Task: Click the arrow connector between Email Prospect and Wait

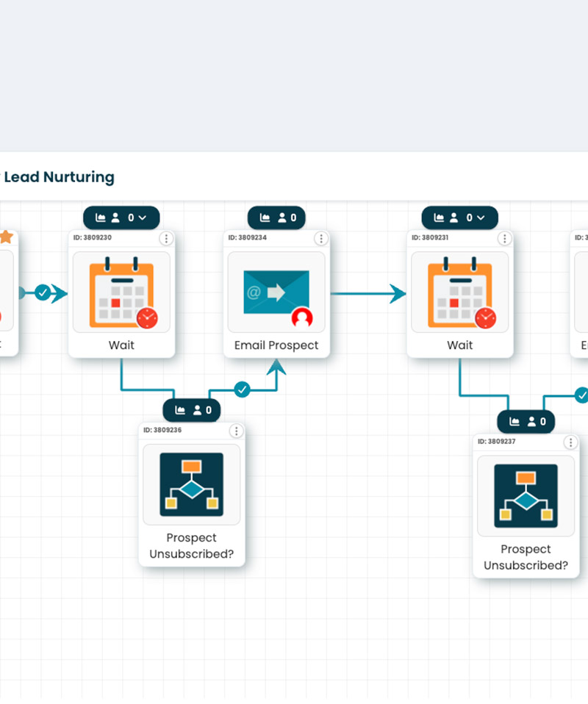Action: click(x=368, y=294)
